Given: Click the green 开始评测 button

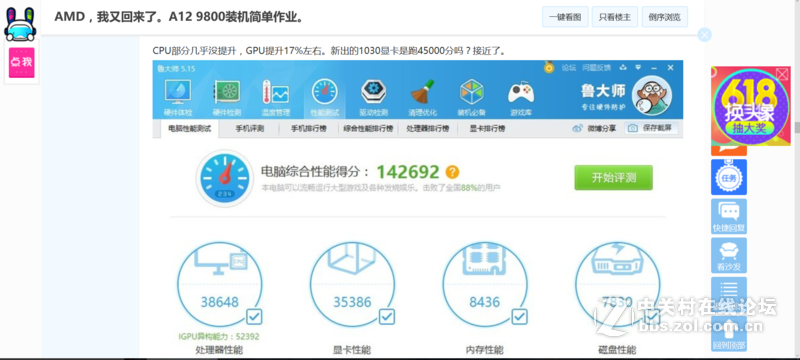Looking at the screenshot, I should (x=613, y=177).
